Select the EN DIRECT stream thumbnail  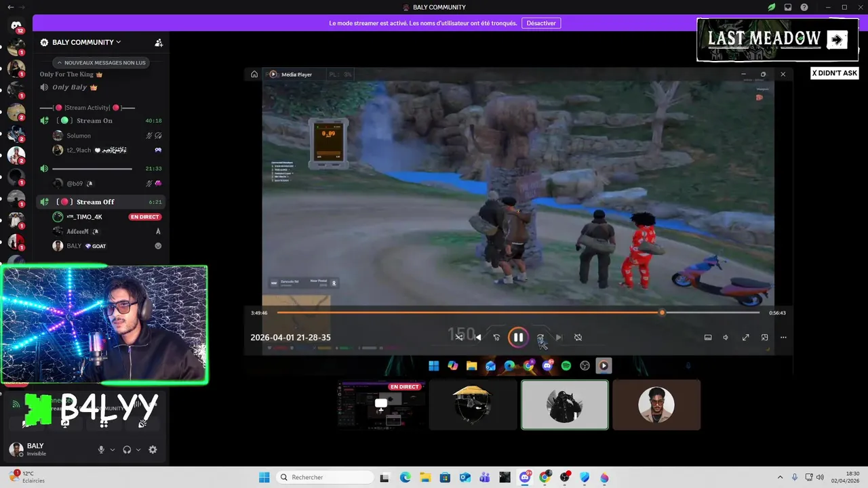381,405
